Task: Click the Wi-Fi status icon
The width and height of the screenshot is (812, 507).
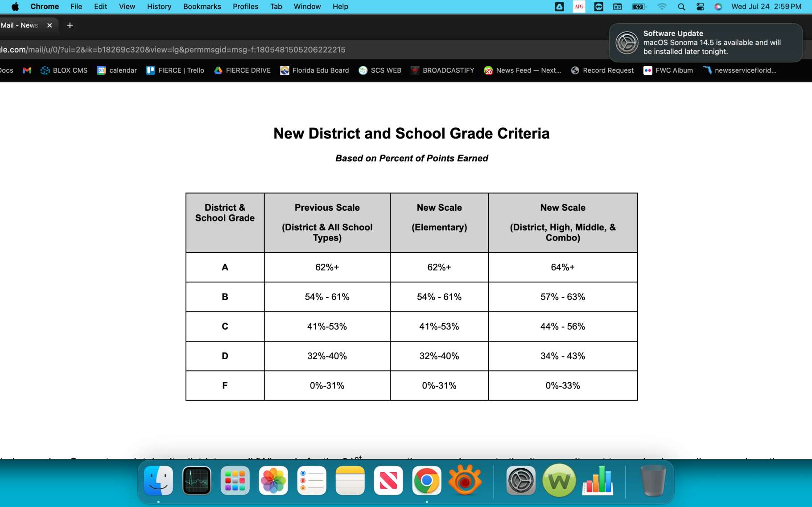Action: point(662,7)
